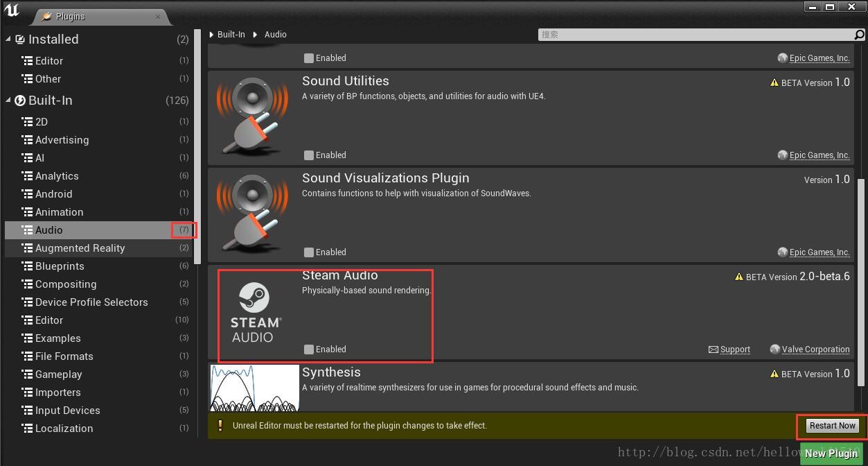Screen dimensions: 868x466
Task: Open the Advertising plugin category
Action: pos(98,140)
